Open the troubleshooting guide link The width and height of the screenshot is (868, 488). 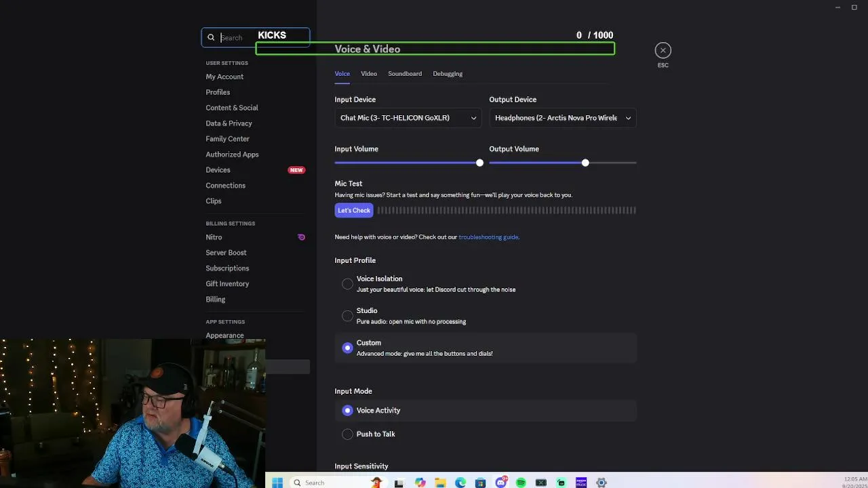coord(488,237)
